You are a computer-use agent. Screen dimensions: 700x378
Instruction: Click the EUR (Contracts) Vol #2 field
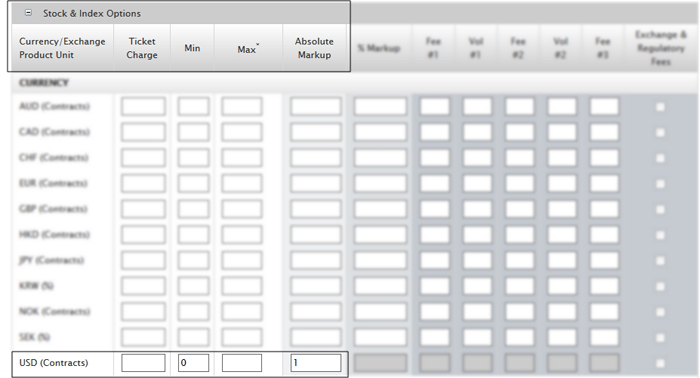pyautogui.click(x=562, y=183)
